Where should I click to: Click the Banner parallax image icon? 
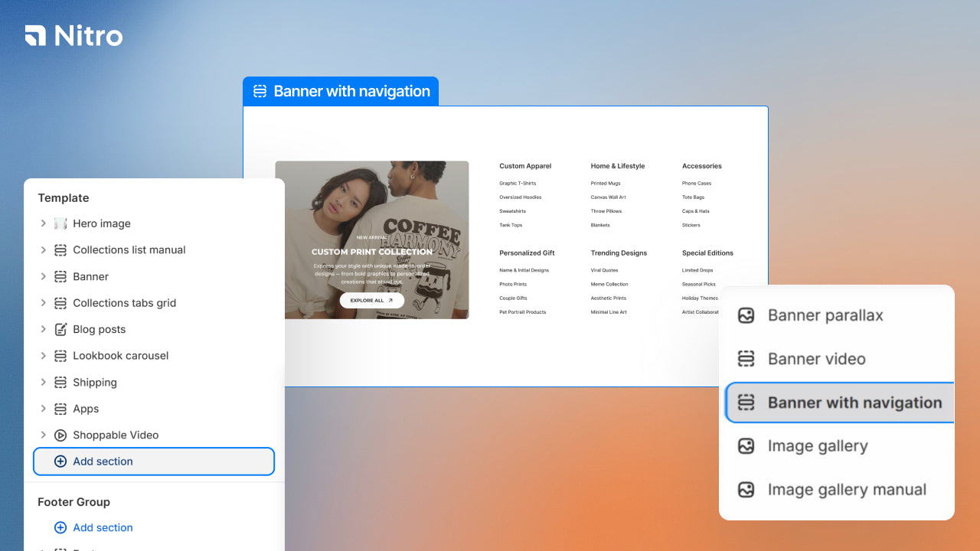(746, 315)
